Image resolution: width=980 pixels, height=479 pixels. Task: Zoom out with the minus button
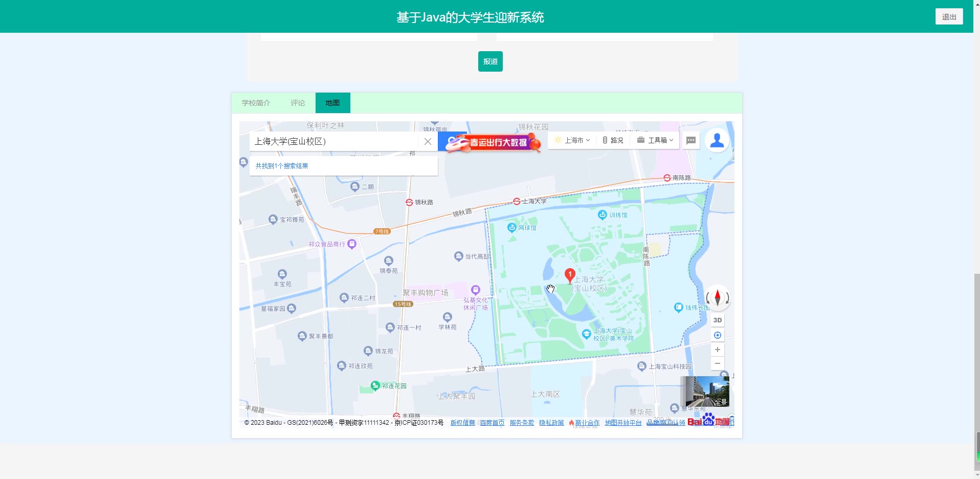pos(718,363)
